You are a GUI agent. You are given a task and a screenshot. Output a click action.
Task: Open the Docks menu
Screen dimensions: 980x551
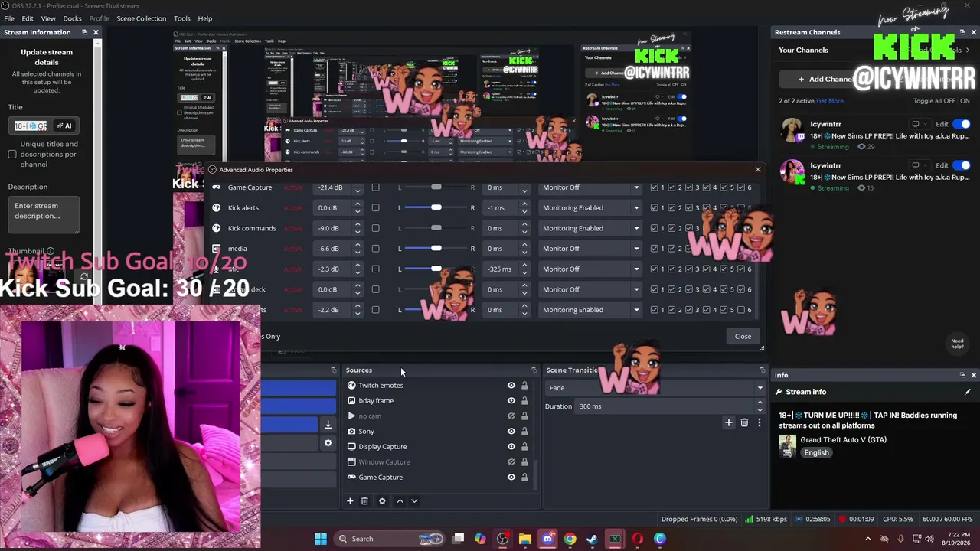pyautogui.click(x=72, y=18)
